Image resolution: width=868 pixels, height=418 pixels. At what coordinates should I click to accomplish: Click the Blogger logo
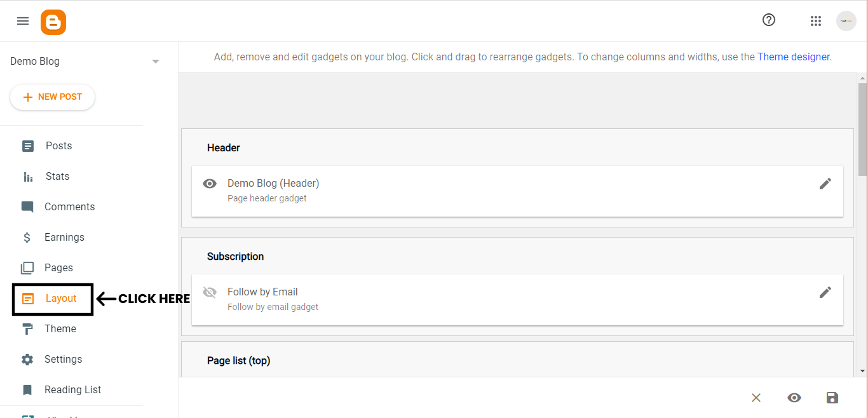[x=53, y=22]
